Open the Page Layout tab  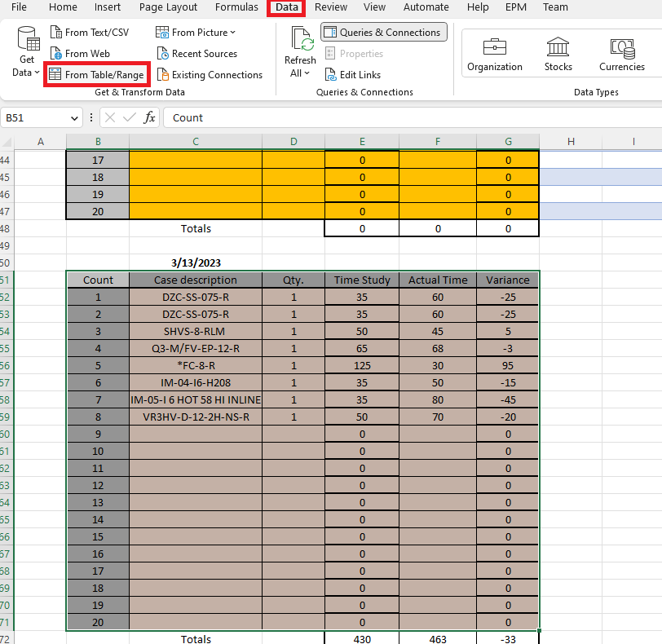pos(168,7)
